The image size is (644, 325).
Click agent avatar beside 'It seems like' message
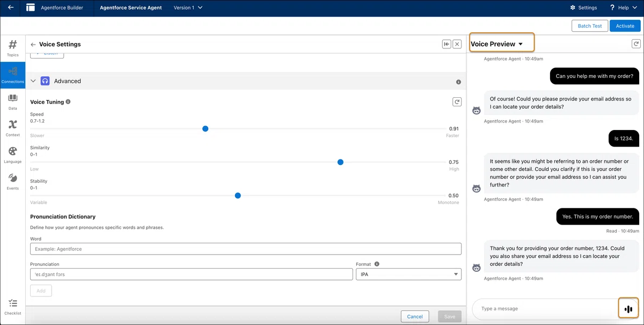tap(476, 189)
